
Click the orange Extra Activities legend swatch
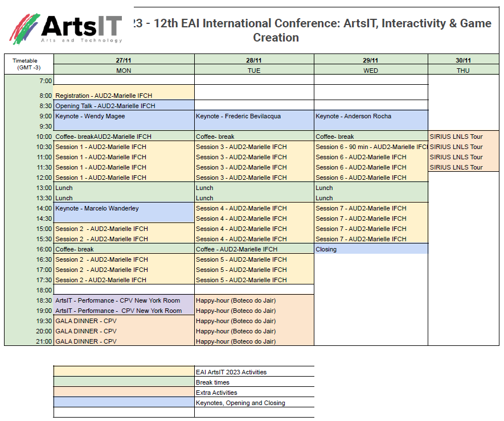tap(124, 393)
